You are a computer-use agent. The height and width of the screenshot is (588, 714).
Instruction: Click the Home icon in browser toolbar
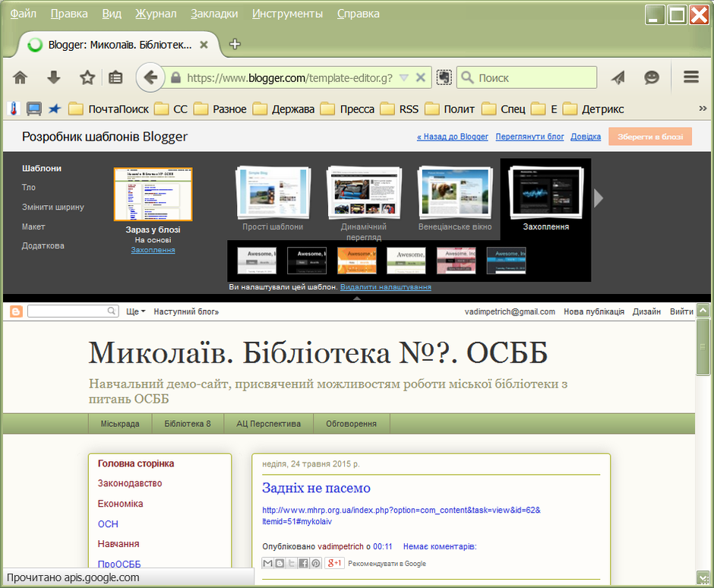(20, 78)
